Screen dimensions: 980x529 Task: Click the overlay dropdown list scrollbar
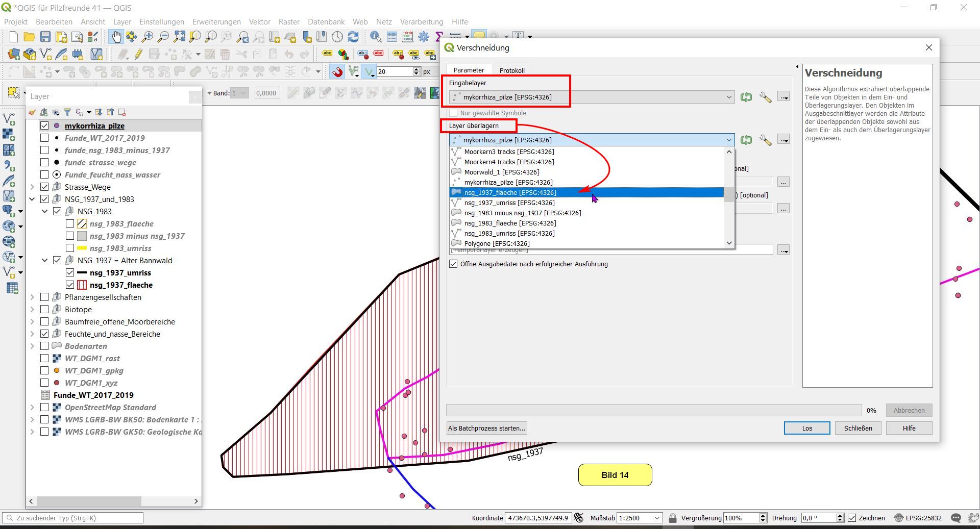click(729, 195)
